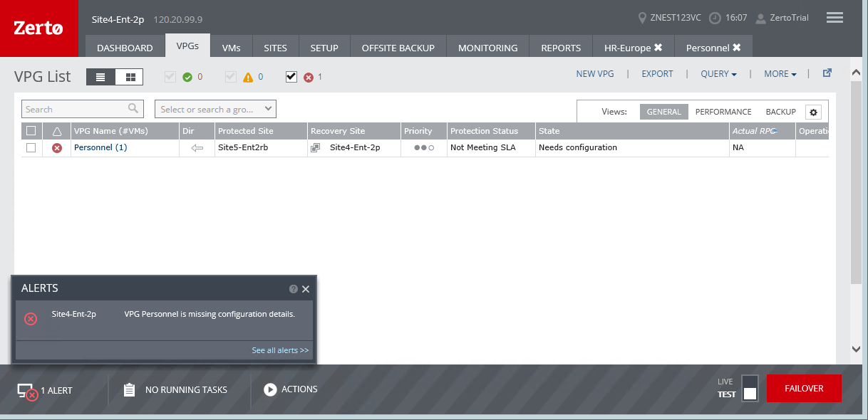868x420 pixels.
Task: Click the Zerto logo
Action: pyautogui.click(x=38, y=28)
